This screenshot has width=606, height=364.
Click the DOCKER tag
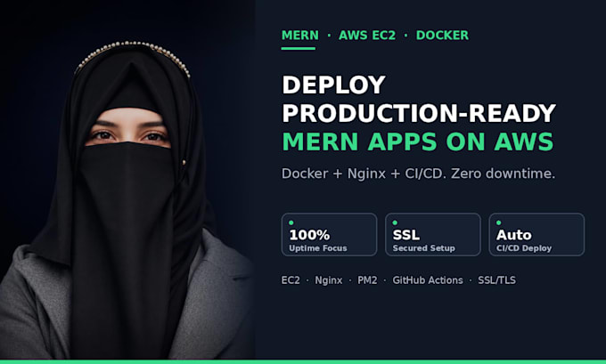[442, 35]
